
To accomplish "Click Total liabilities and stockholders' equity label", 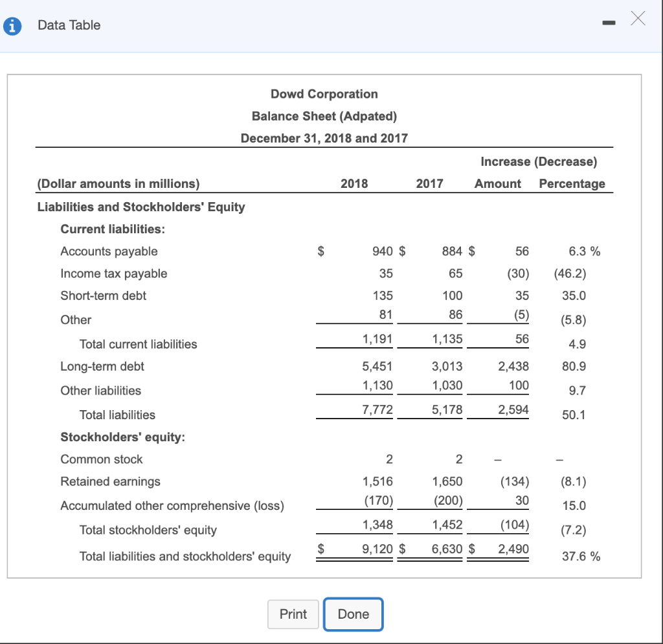I will coord(185,556).
